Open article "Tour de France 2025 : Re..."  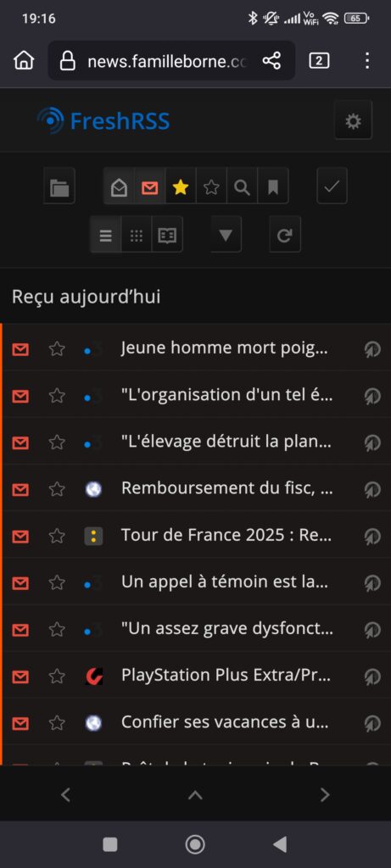click(227, 536)
